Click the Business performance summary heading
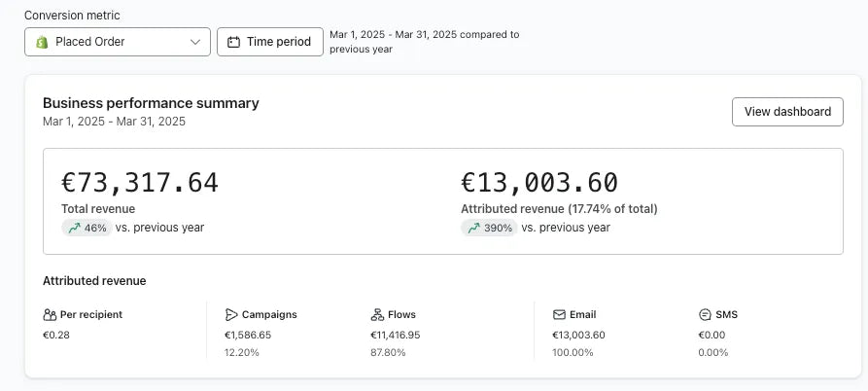The height and width of the screenshot is (391, 868). (x=151, y=103)
